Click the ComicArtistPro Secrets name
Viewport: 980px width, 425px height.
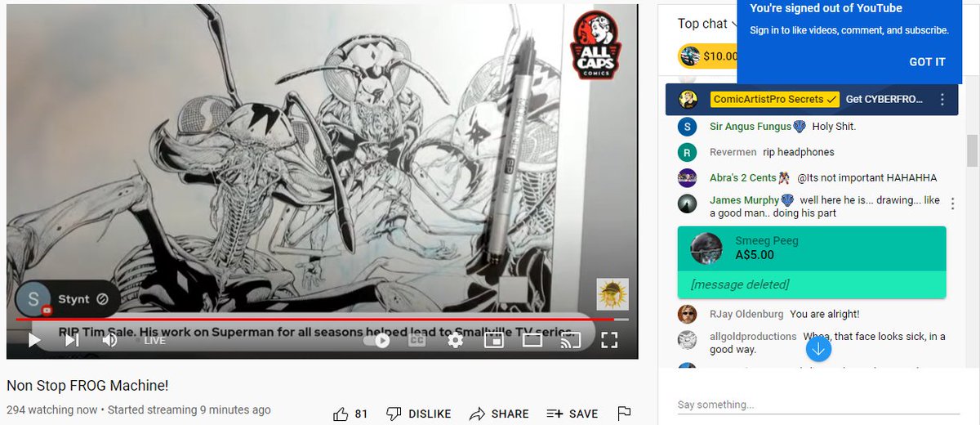(775, 100)
